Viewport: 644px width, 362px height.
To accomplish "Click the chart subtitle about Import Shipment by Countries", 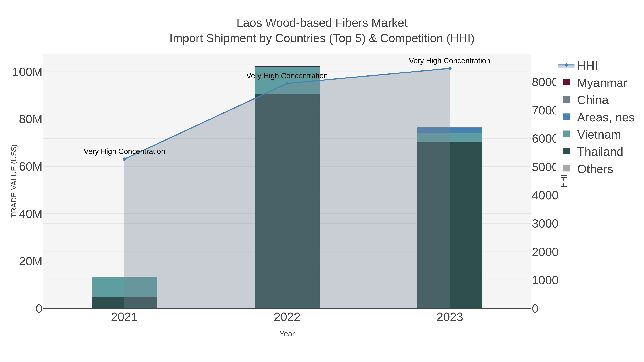I will tap(322, 38).
